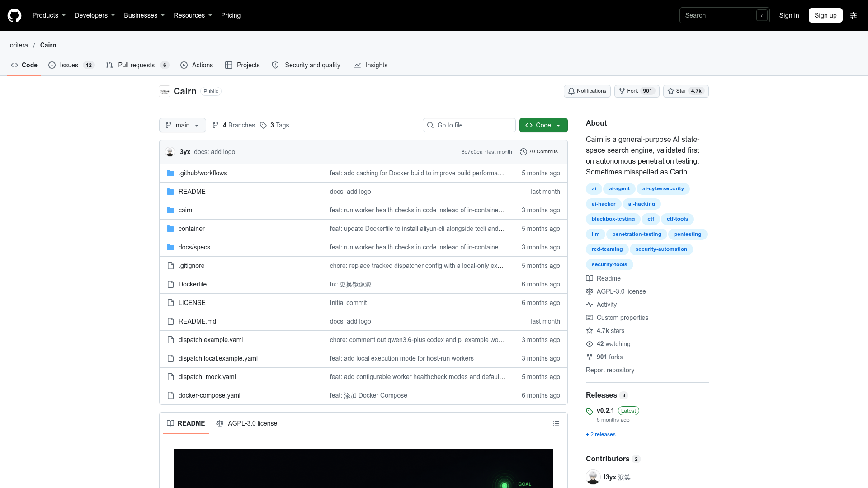The height and width of the screenshot is (488, 868).
Task: Open the green Code dropdown button
Action: [543, 125]
